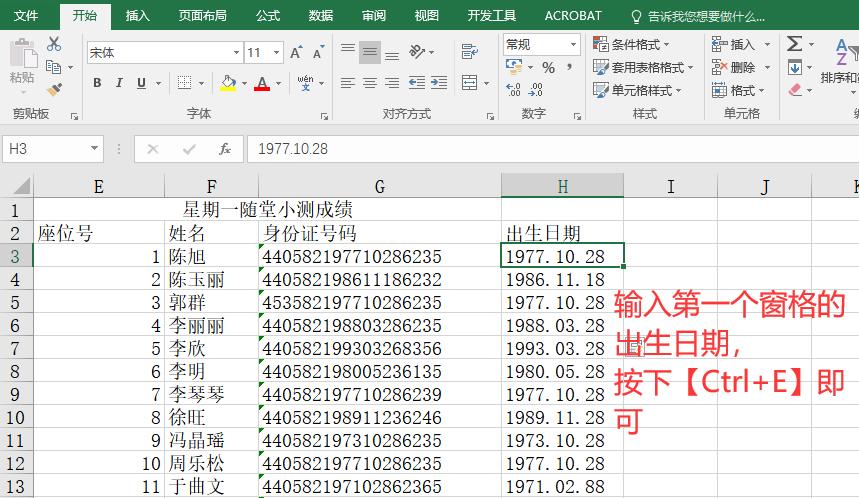Image resolution: width=859 pixels, height=498 pixels.
Task: Toggle bold formatting
Action: (97, 83)
